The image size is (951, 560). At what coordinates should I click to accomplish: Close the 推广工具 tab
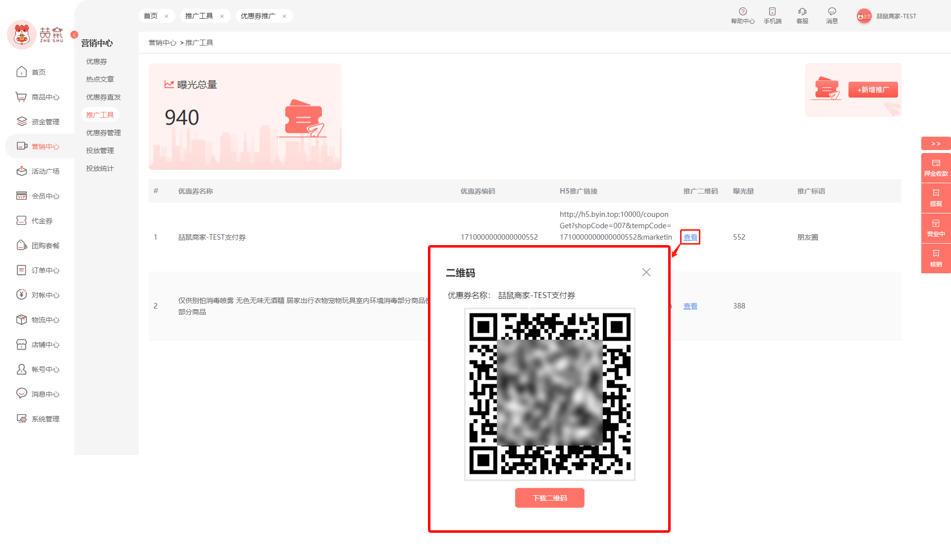coord(222,16)
